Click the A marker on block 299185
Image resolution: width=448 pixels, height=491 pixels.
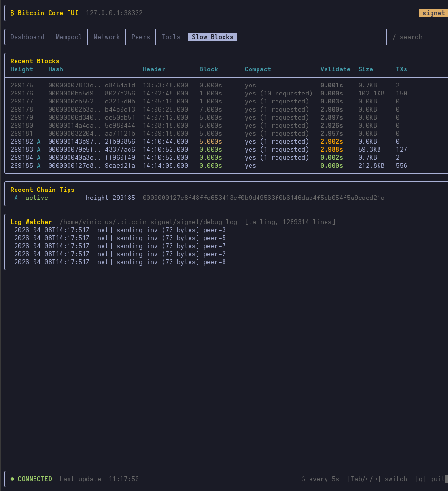[x=39, y=166]
